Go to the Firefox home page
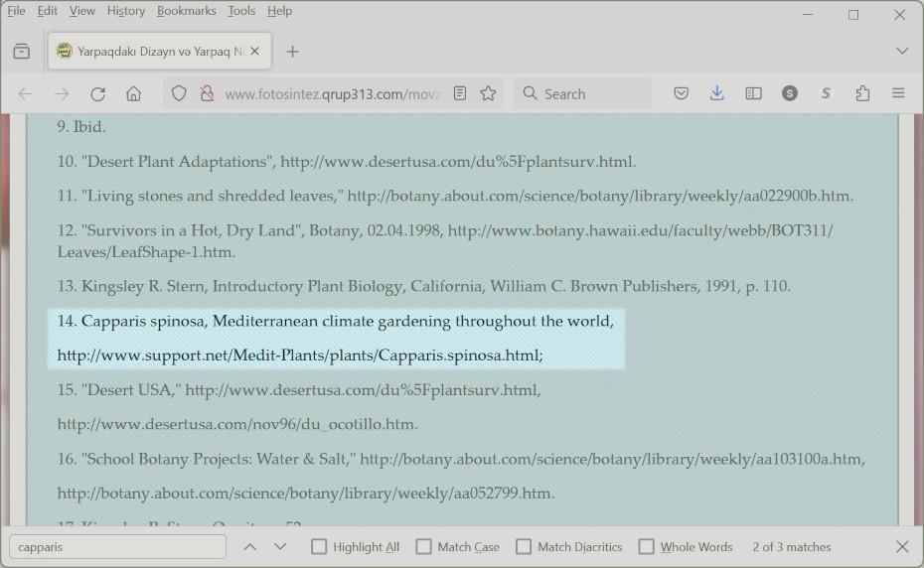924x568 pixels. [x=133, y=93]
